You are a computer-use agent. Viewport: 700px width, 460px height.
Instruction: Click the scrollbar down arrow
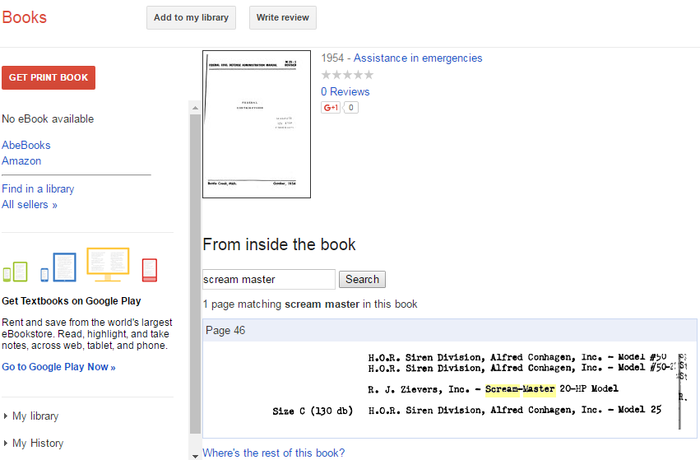point(195,456)
